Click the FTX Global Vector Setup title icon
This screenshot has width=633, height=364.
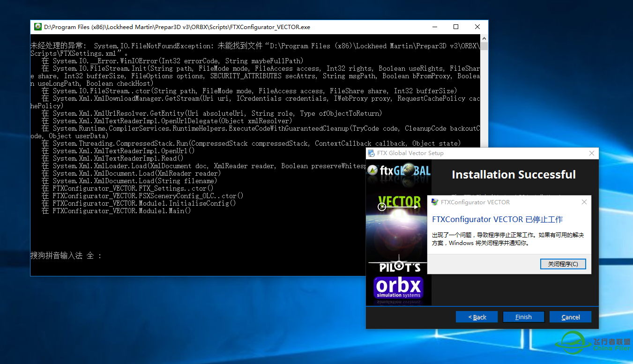(372, 153)
